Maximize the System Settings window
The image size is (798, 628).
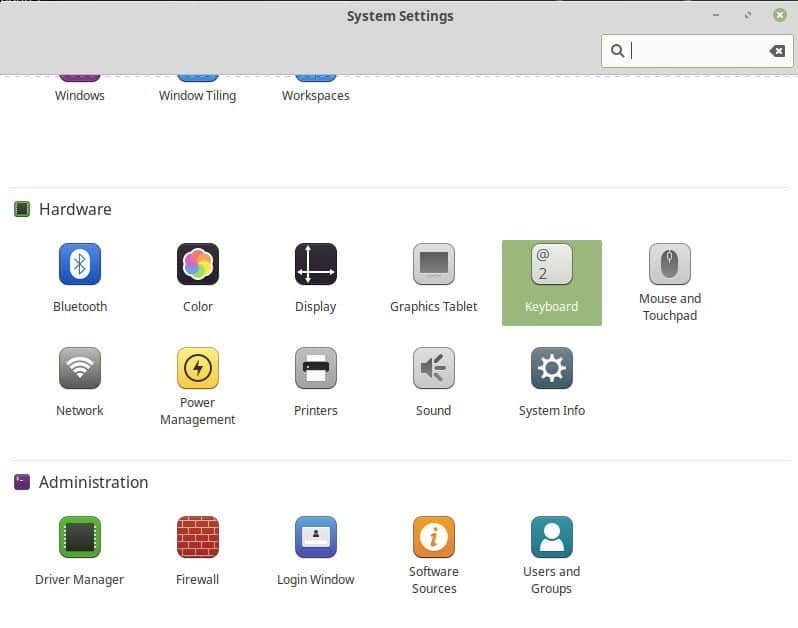748,15
